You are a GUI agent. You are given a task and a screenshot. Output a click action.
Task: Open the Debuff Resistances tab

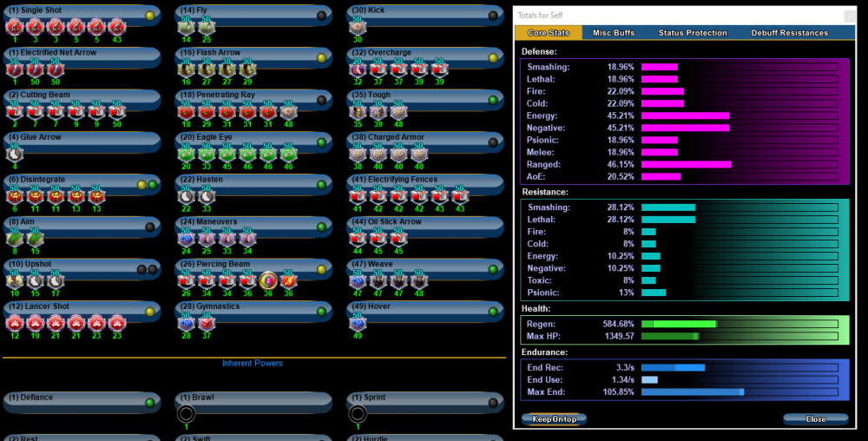click(x=789, y=33)
